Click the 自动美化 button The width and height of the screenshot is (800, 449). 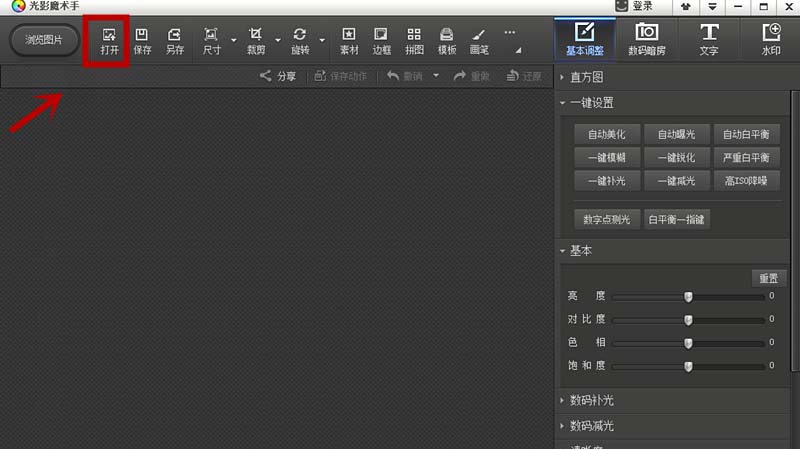coord(607,134)
